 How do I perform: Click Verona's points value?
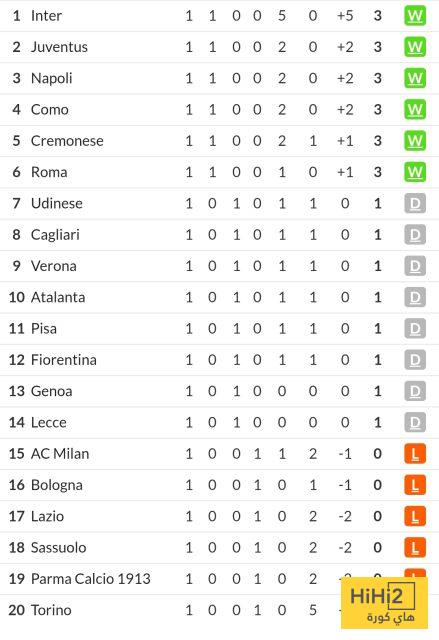click(x=378, y=266)
